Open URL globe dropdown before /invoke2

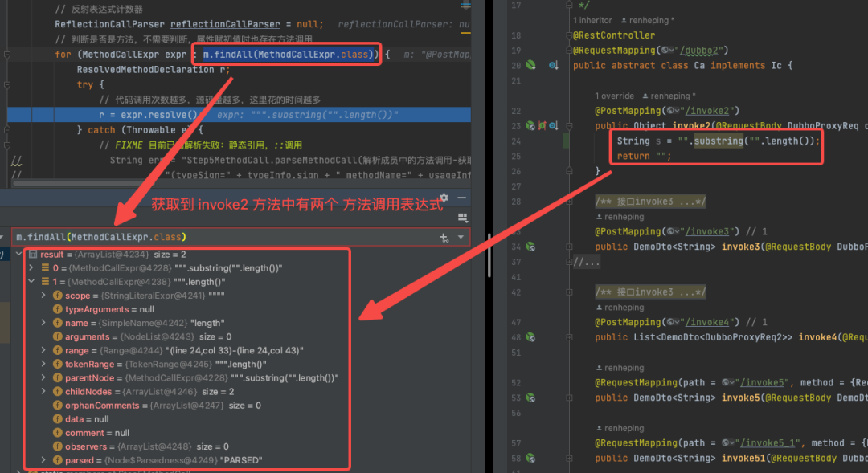pos(674,111)
